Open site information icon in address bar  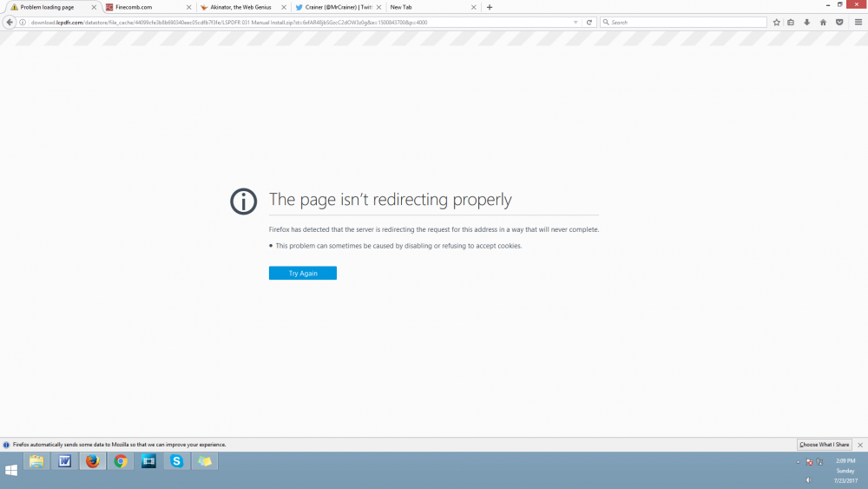tap(23, 23)
